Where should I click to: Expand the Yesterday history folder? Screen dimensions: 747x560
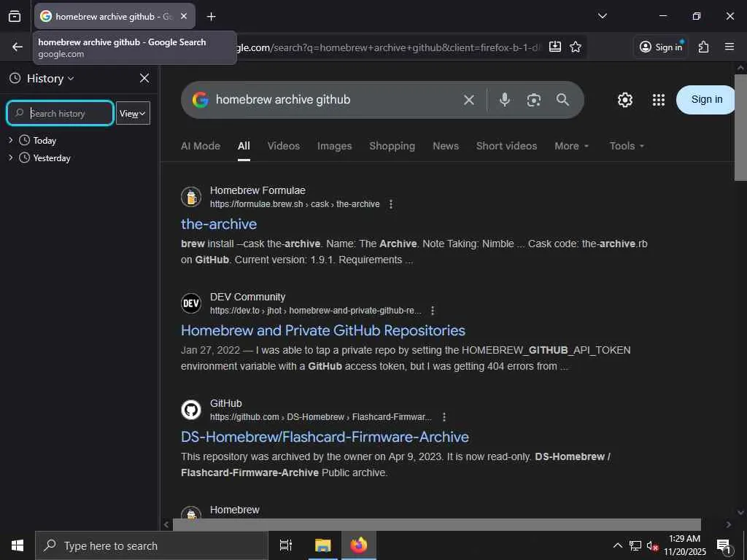coord(10,157)
